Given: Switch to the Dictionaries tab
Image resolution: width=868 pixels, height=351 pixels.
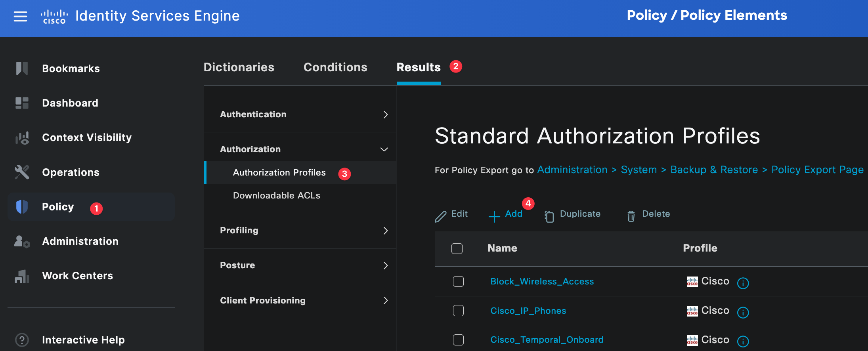Looking at the screenshot, I should pos(239,67).
